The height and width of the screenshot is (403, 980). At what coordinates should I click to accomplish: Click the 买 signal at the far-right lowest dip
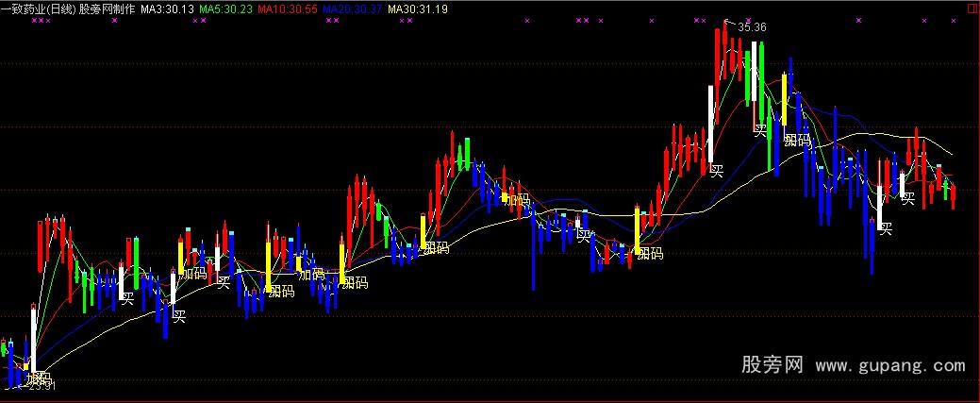[885, 227]
